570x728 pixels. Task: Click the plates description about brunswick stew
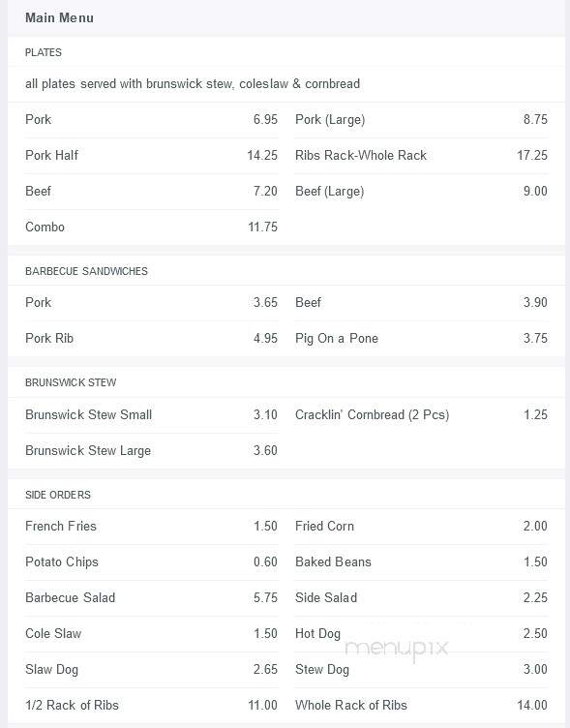[x=193, y=84]
